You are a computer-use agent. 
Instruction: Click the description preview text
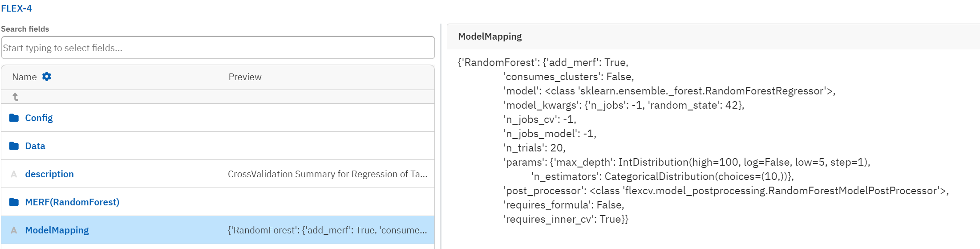tap(328, 174)
